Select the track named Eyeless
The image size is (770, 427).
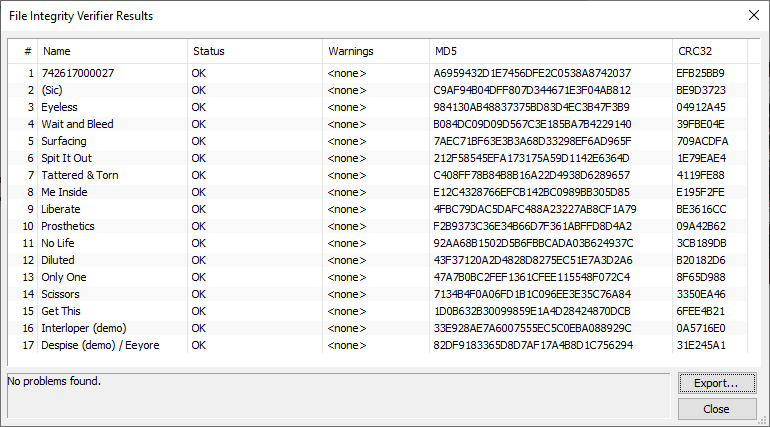[x=59, y=107]
